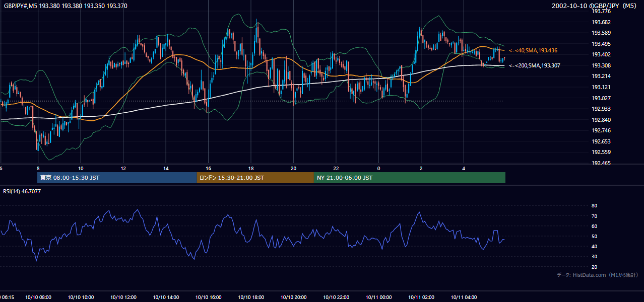Click the 10/10 12:00 bottom time label

click(x=123, y=297)
